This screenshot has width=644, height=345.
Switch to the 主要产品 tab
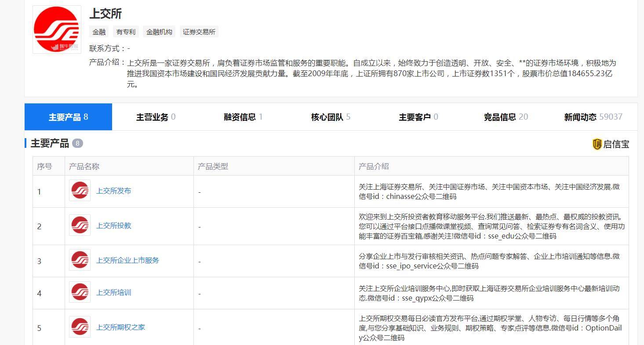pyautogui.click(x=68, y=117)
